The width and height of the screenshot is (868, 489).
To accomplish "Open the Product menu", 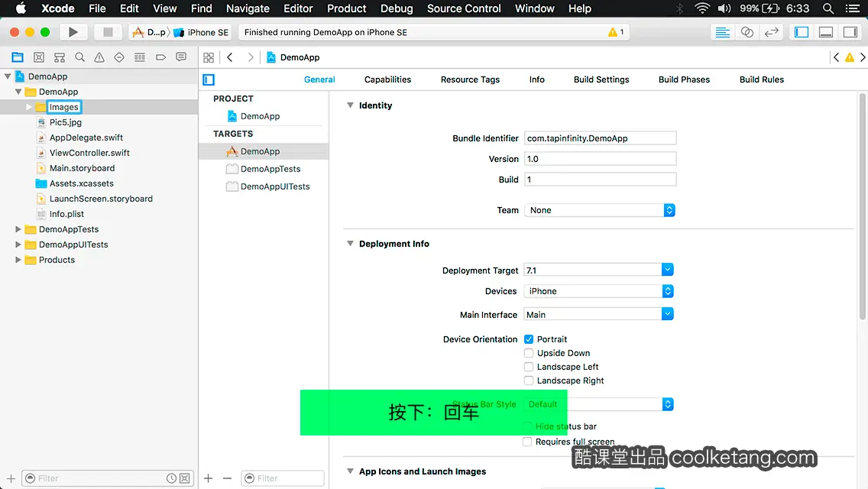I will (x=347, y=8).
